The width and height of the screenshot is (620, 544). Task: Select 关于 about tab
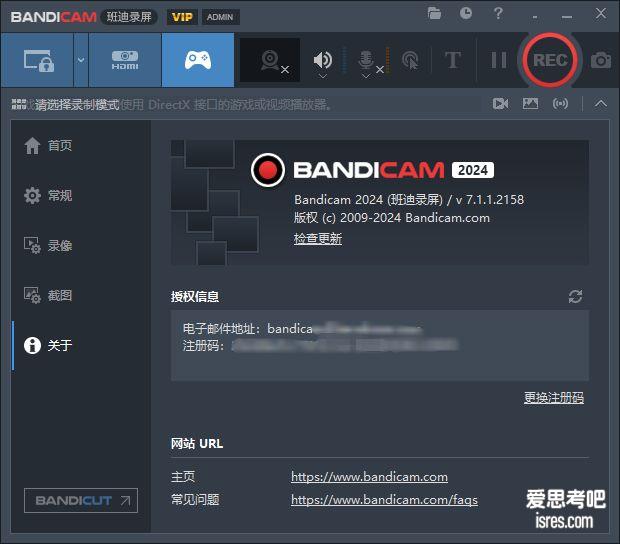click(x=48, y=345)
